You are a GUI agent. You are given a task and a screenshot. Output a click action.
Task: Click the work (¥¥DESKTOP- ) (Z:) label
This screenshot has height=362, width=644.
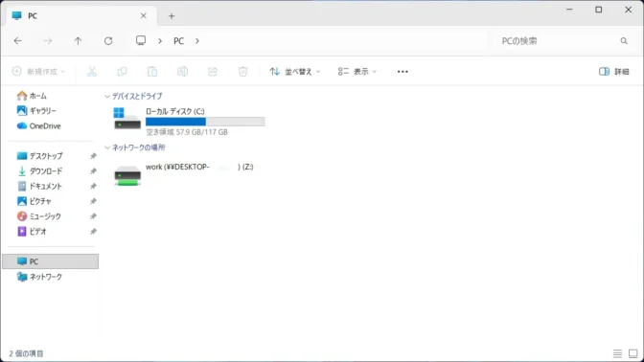tap(199, 167)
